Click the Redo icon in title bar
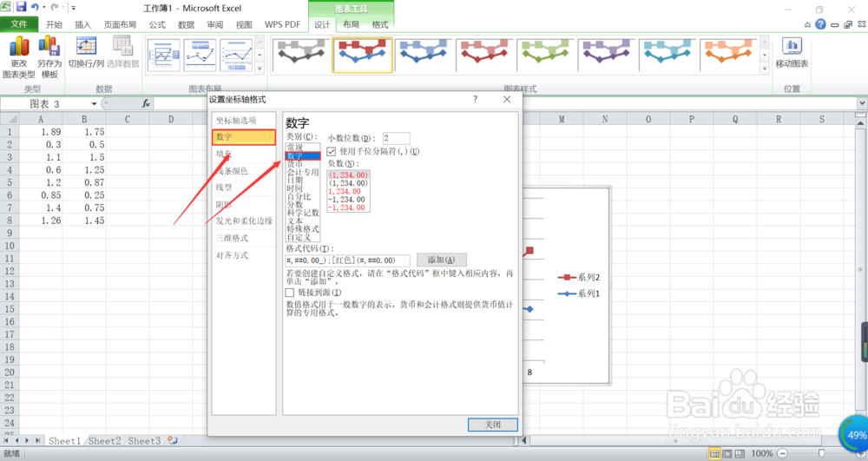Viewport: 868px width, 461px height. (x=54, y=7)
